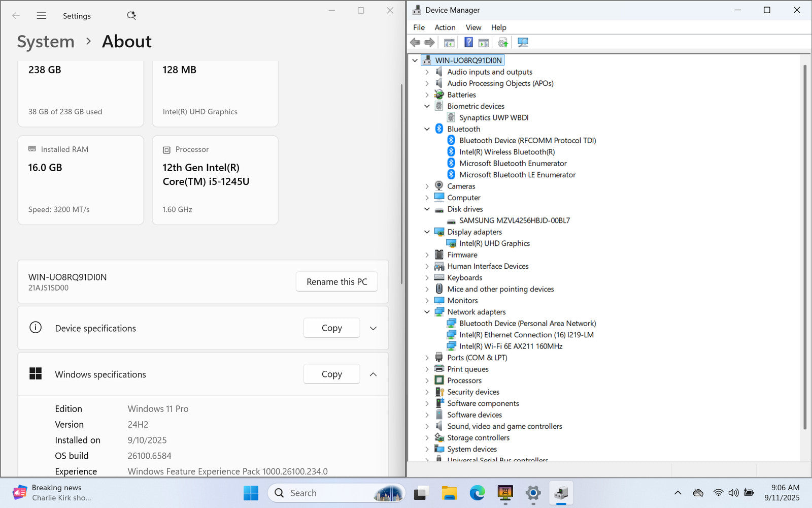Collapse the Biometric devices node

pyautogui.click(x=427, y=106)
